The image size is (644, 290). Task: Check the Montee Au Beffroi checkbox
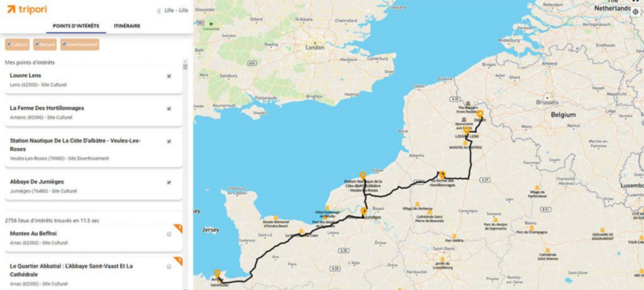pos(169,234)
